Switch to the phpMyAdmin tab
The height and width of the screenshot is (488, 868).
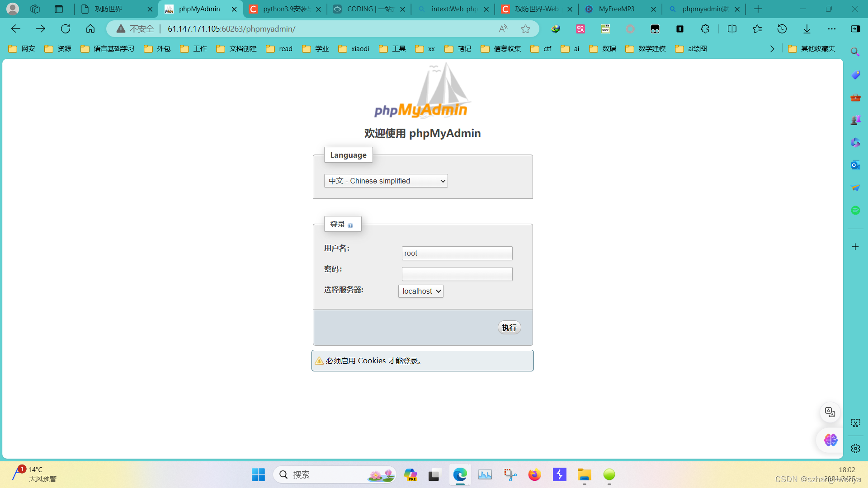[199, 9]
